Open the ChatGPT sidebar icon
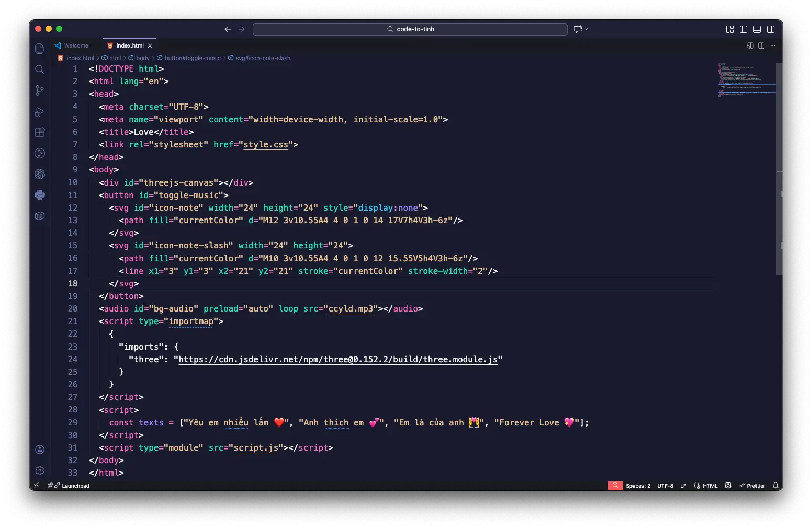 pos(39,174)
